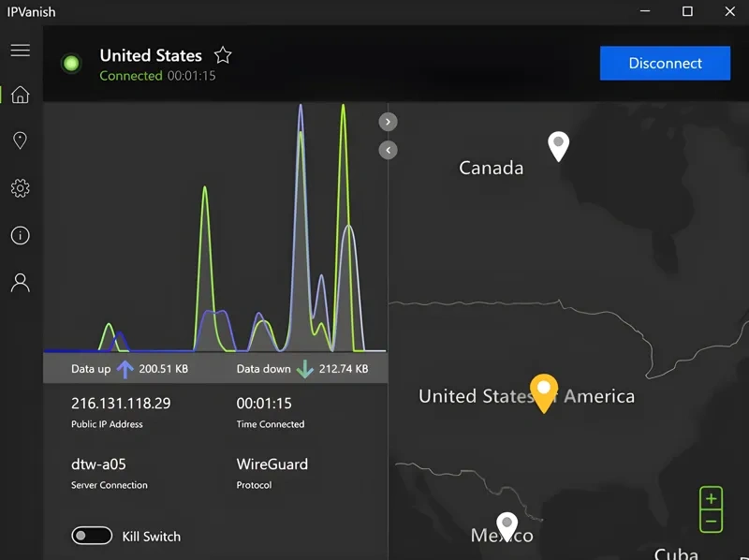Expand panel with right chevron arrow
Screen dimensions: 749x560
point(389,122)
